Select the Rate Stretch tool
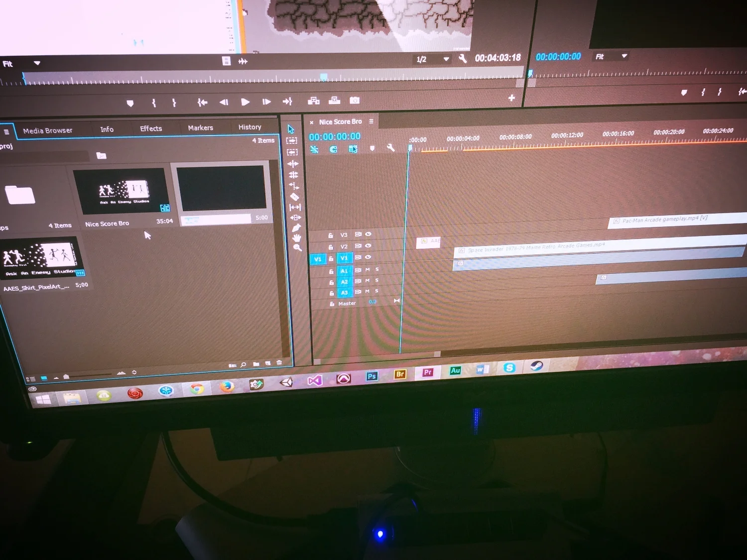This screenshot has height=560, width=747. click(294, 186)
